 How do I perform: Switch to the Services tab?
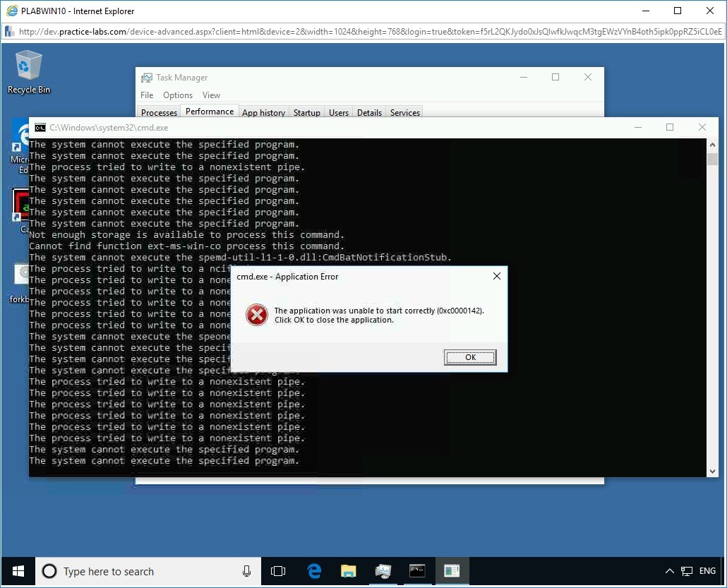click(404, 112)
